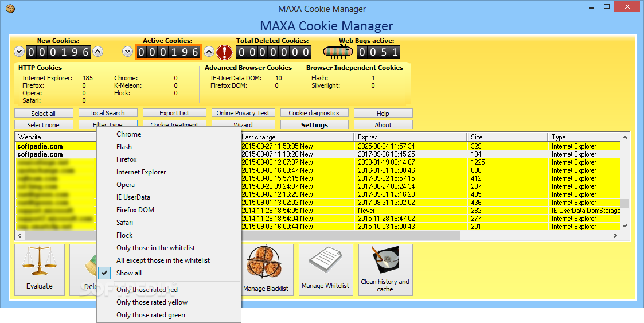
Task: Click the Export List button
Action: (174, 113)
